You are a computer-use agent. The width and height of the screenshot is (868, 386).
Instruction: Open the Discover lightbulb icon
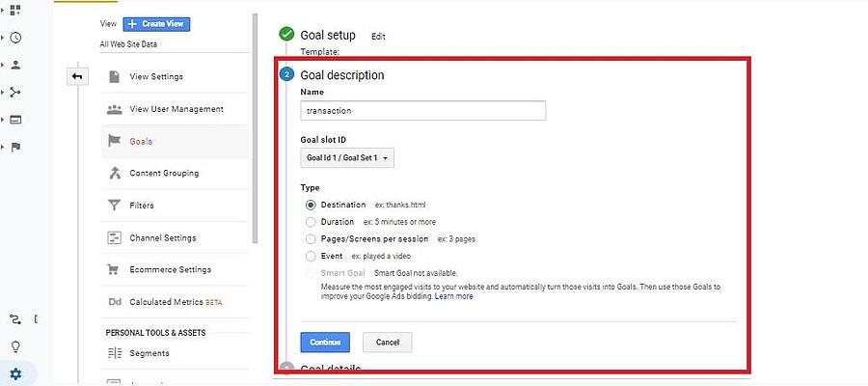click(x=15, y=346)
